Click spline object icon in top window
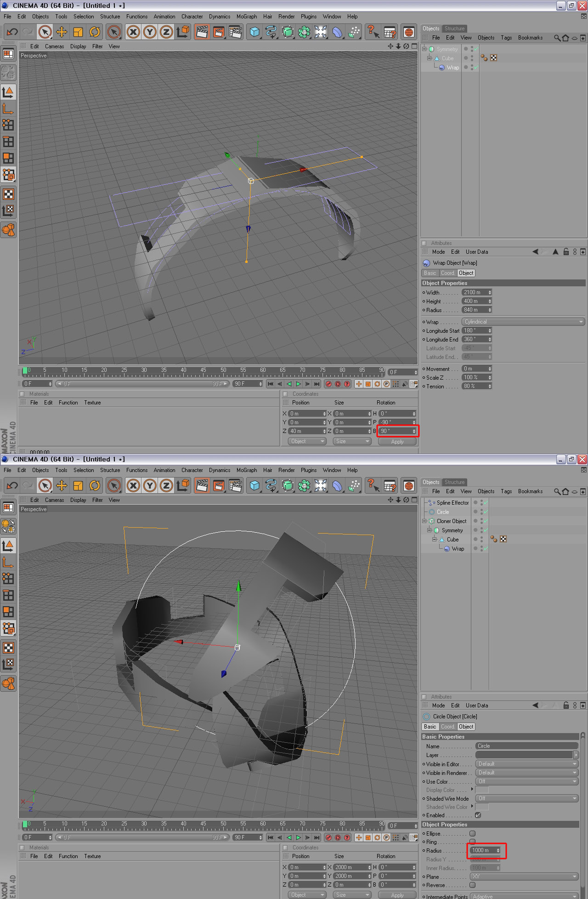588x899 pixels. point(271,32)
